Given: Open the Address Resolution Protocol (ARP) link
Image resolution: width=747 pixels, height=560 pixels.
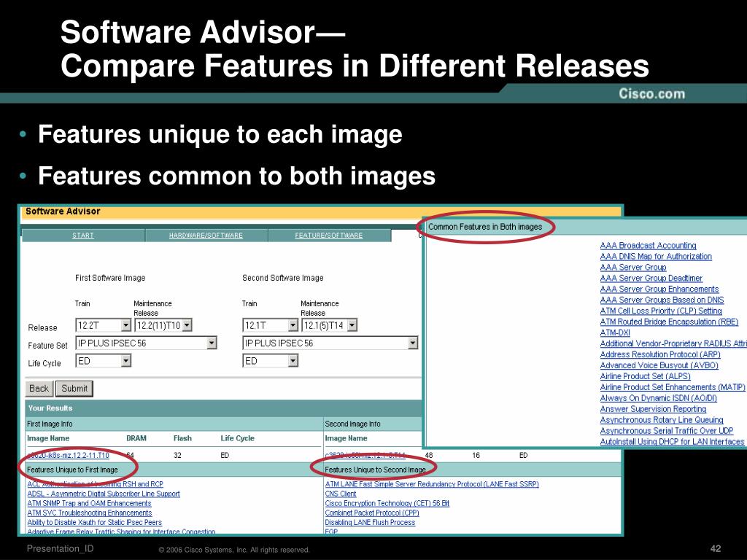Looking at the screenshot, I should pos(660,354).
